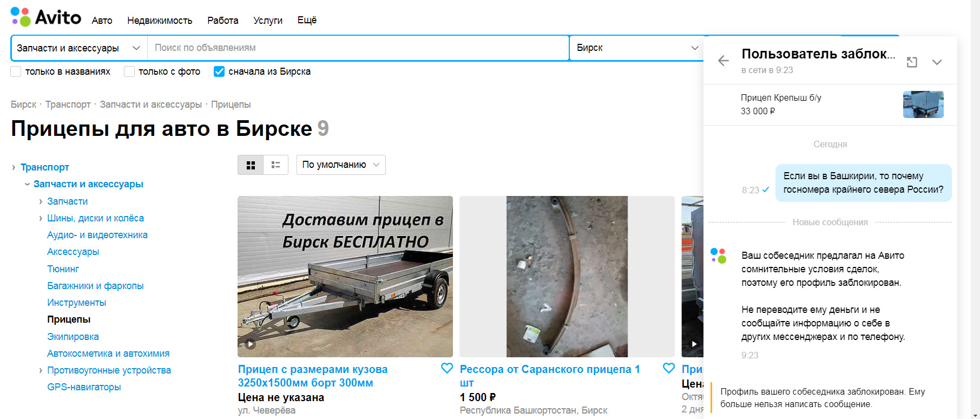The width and height of the screenshot is (980, 419).
Task: Select Тюнинг category
Action: pyautogui.click(x=63, y=269)
